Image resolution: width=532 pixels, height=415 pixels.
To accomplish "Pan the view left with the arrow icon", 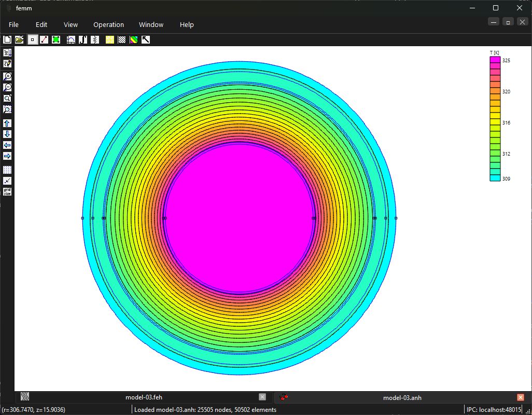I will [x=7, y=145].
